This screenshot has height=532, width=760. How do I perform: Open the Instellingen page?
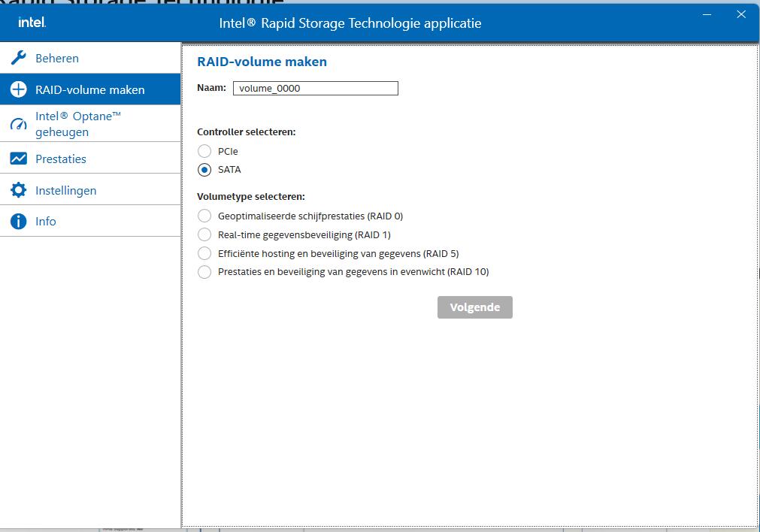(90, 190)
